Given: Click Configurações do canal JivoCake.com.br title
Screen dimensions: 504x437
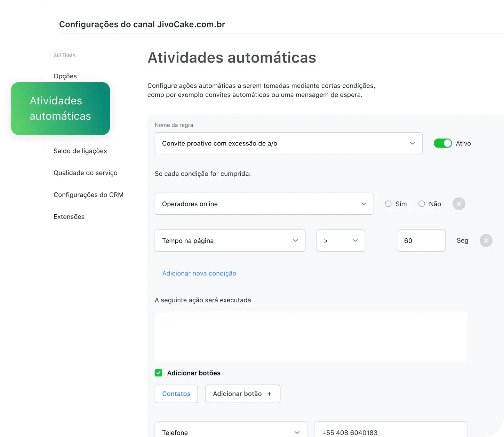Looking at the screenshot, I should click(142, 24).
